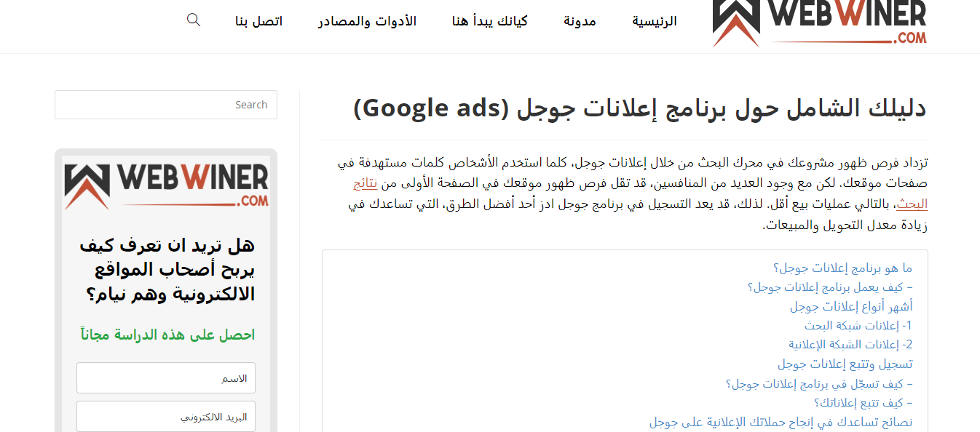Click the WebWiner logo in the header
This screenshot has height=432, width=980.
[x=820, y=23]
